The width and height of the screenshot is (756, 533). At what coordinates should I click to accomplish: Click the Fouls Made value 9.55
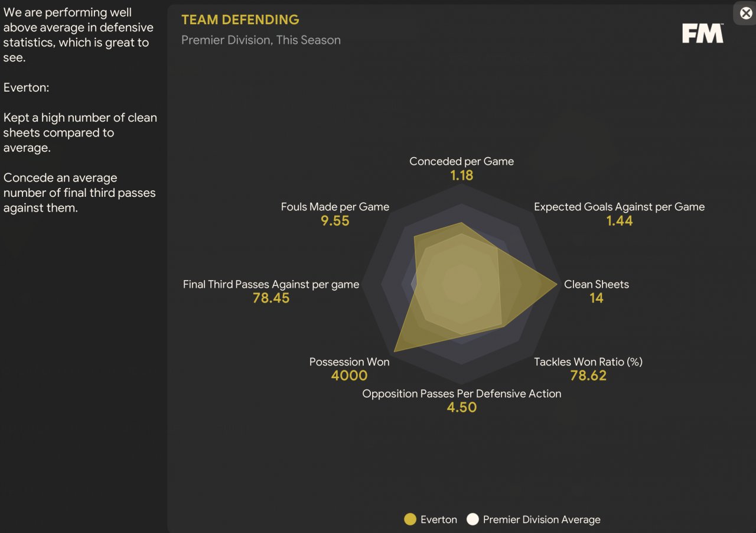[x=335, y=221]
